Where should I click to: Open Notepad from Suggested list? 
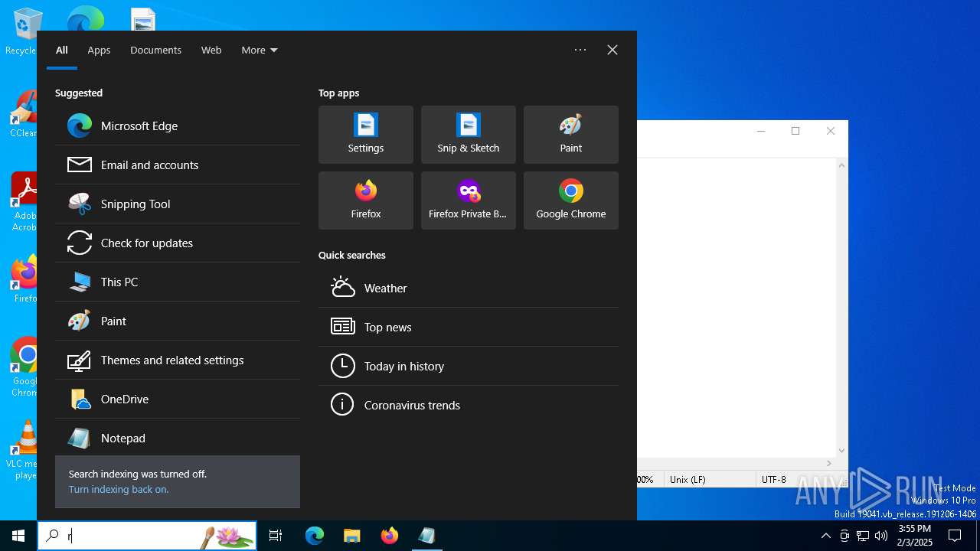click(x=178, y=438)
